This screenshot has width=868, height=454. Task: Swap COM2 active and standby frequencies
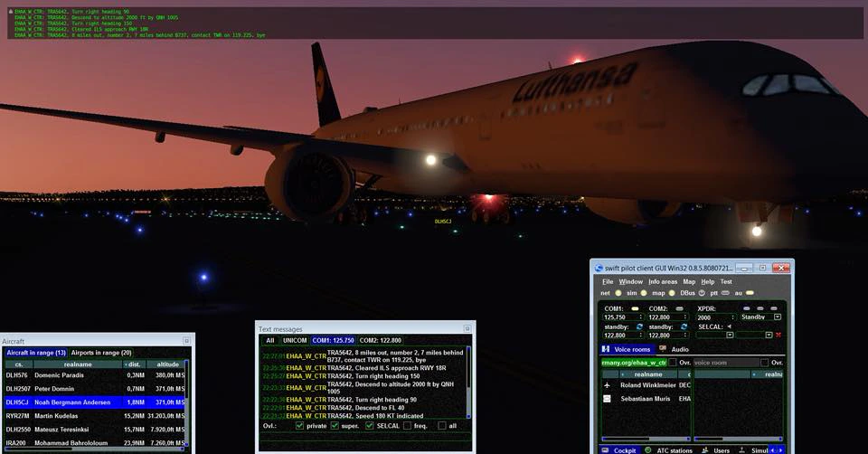(684, 326)
